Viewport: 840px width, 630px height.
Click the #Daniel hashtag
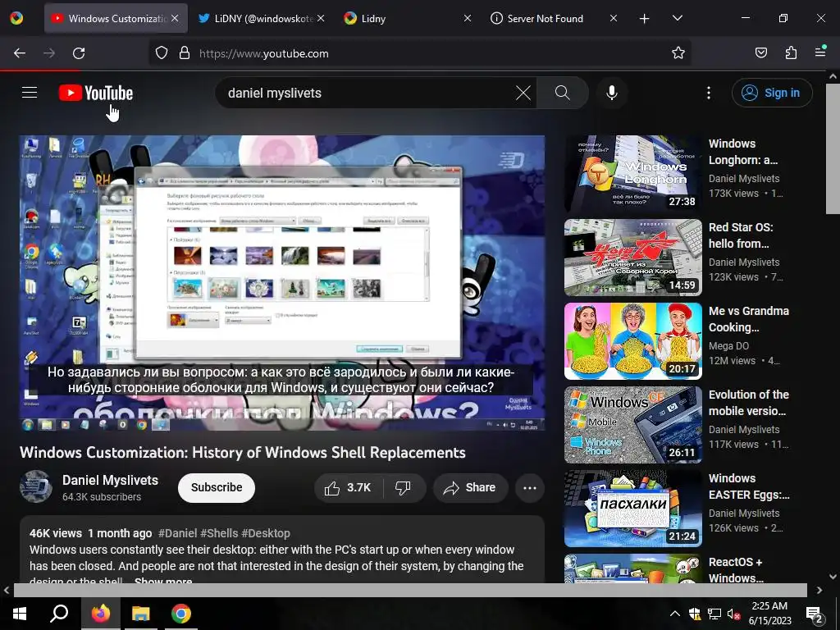point(178,533)
